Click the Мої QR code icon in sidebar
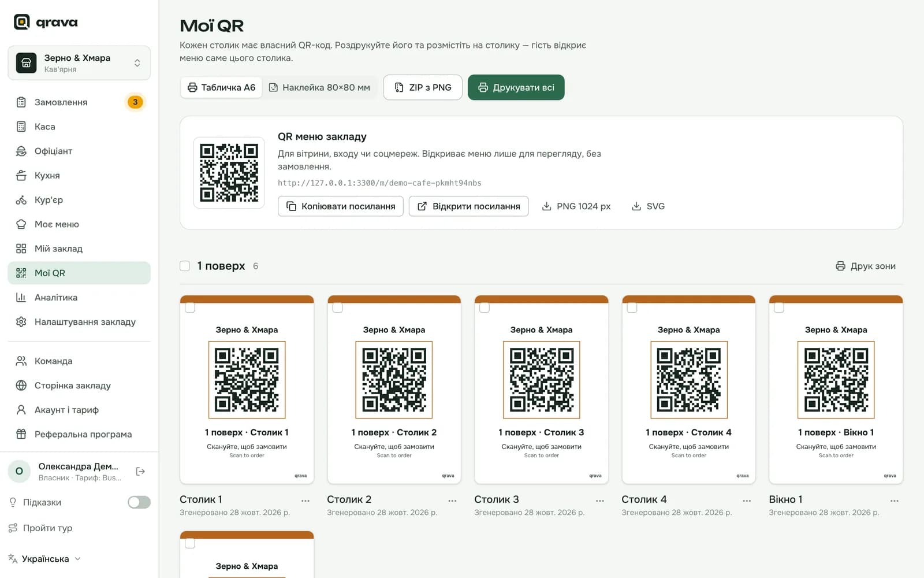 point(21,273)
